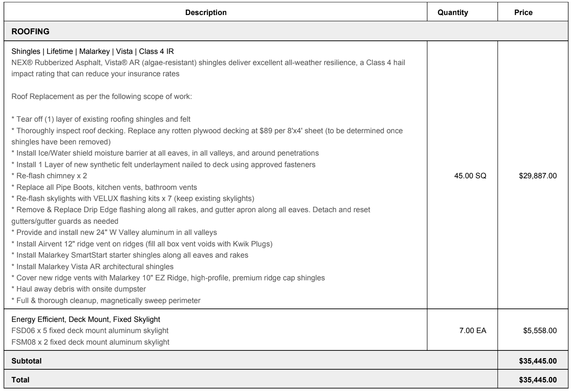The image size is (572, 392).
Task: Click the Shingles Lifetime Malarkey Vista title
Action: coord(93,51)
